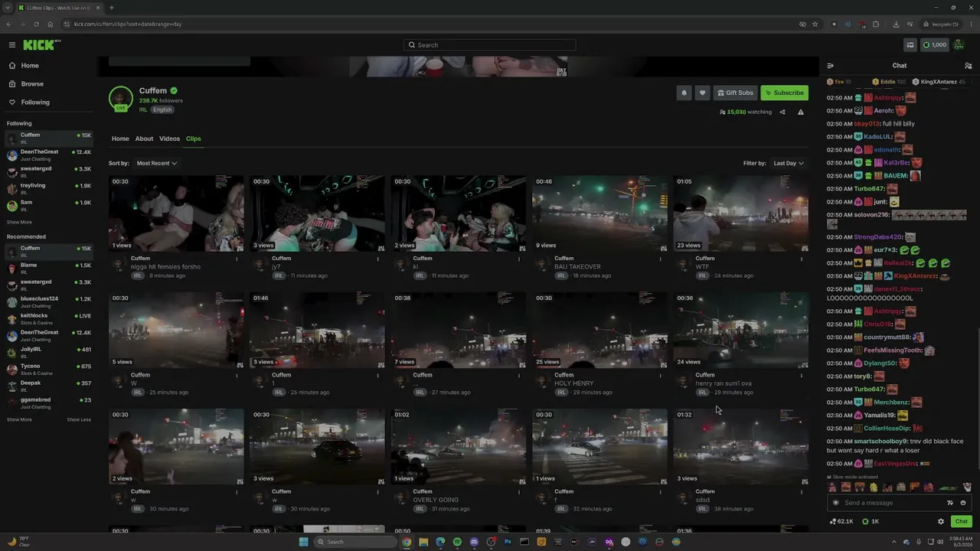Open chat settings gear icon
The width and height of the screenshot is (980, 551).
pos(941,522)
